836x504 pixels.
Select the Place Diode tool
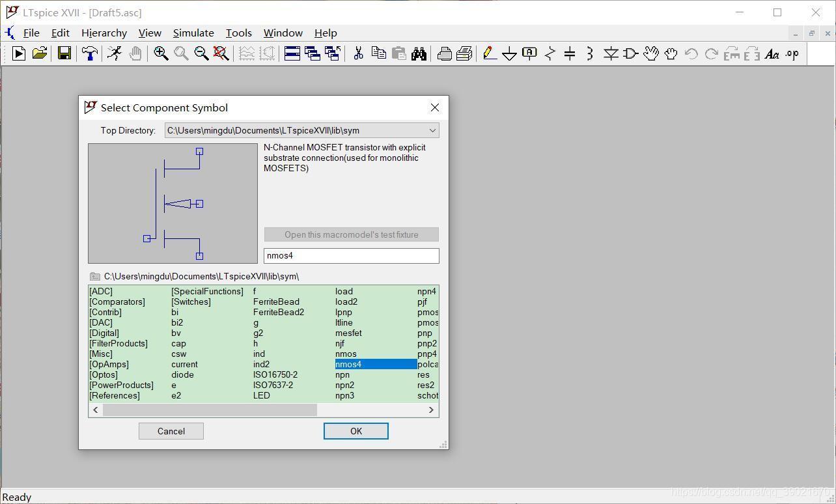tap(611, 53)
